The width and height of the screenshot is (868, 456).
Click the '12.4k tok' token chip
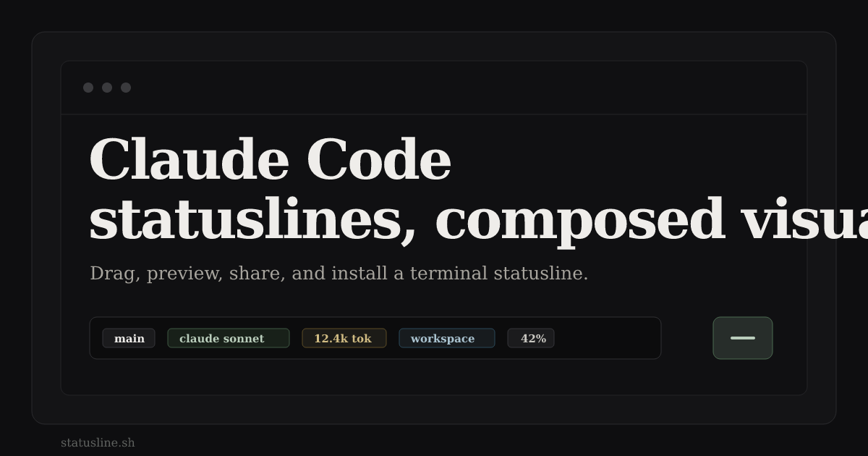click(x=344, y=338)
